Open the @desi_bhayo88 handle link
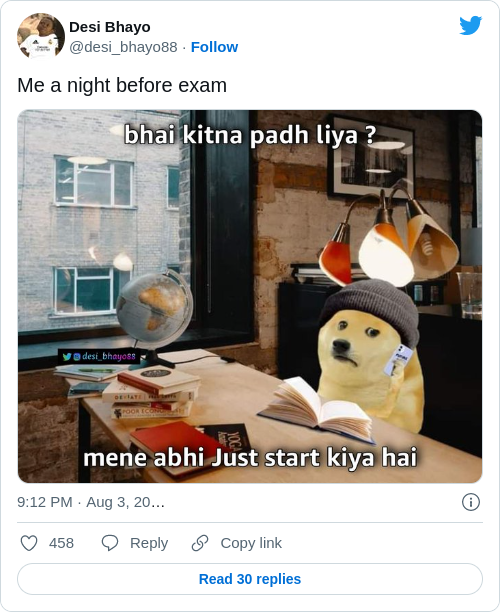Screen dimensions: 500x612 point(123,47)
